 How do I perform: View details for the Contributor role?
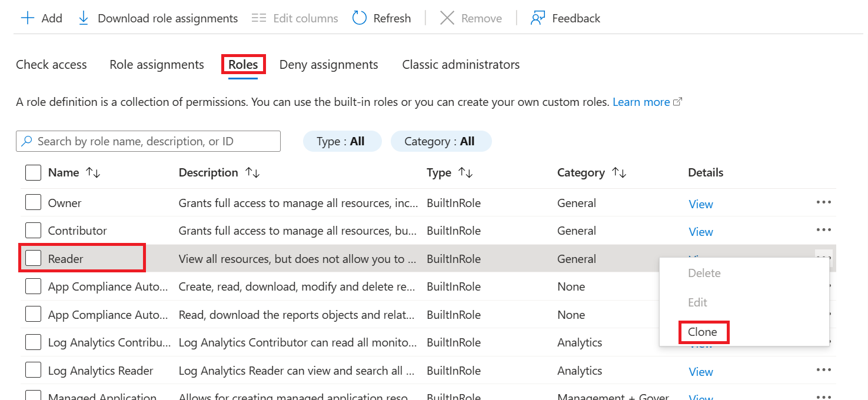(x=700, y=232)
